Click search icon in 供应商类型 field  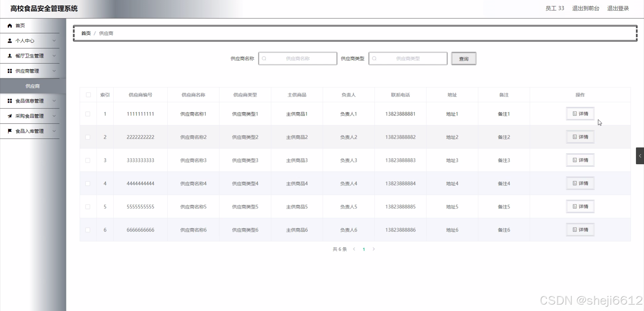[374, 58]
